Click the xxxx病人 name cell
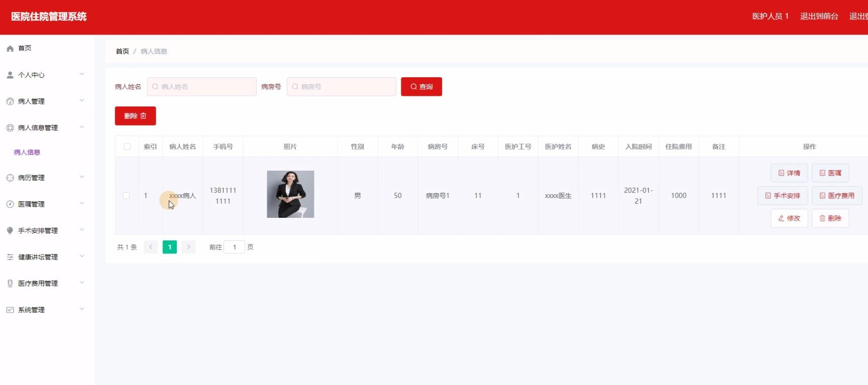The height and width of the screenshot is (385, 868). click(x=183, y=196)
